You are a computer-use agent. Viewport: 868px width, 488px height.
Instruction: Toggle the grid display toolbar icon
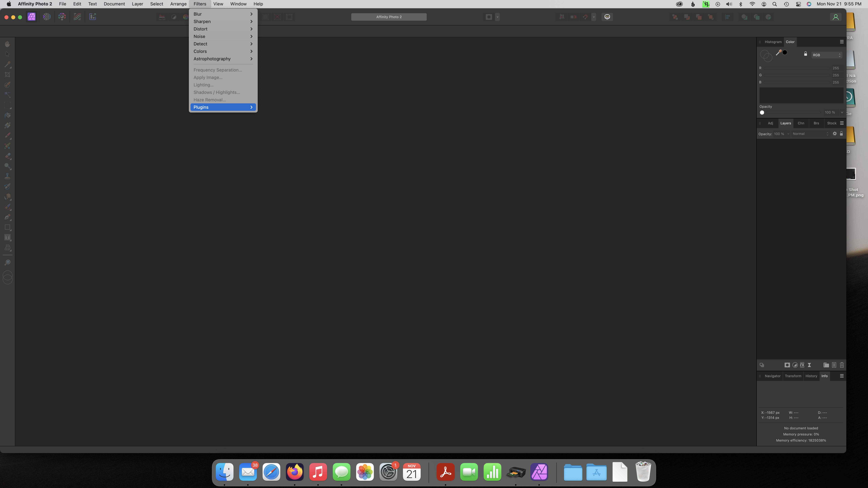tap(562, 17)
